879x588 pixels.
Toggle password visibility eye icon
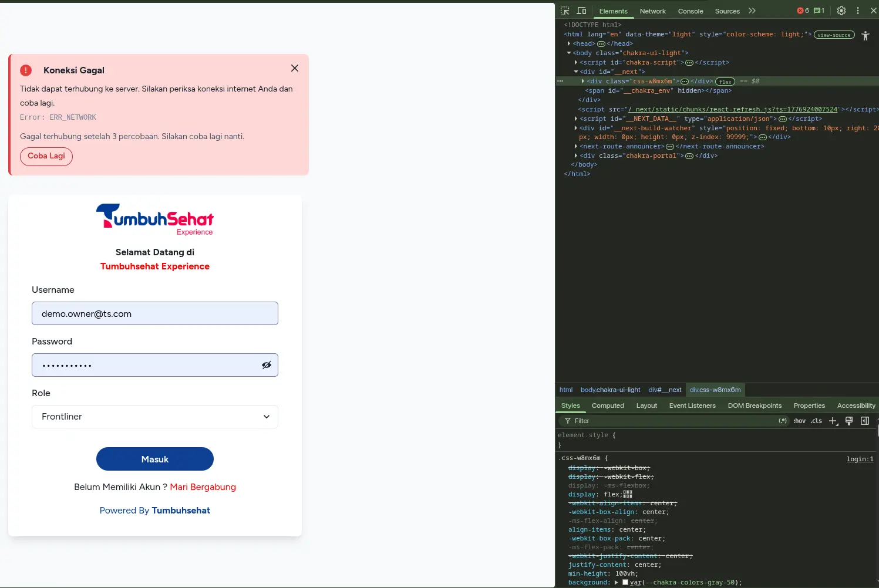(x=267, y=365)
